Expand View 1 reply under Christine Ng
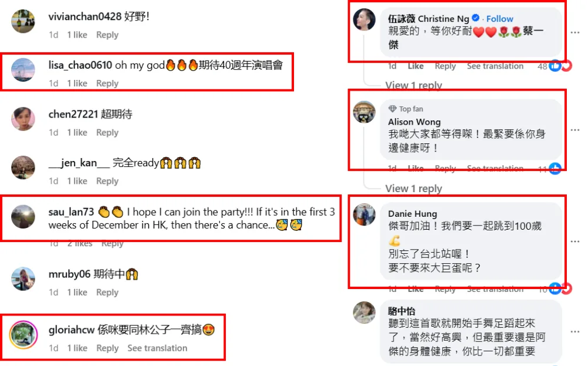Viewport: 588px width, 366px height. tap(413, 85)
